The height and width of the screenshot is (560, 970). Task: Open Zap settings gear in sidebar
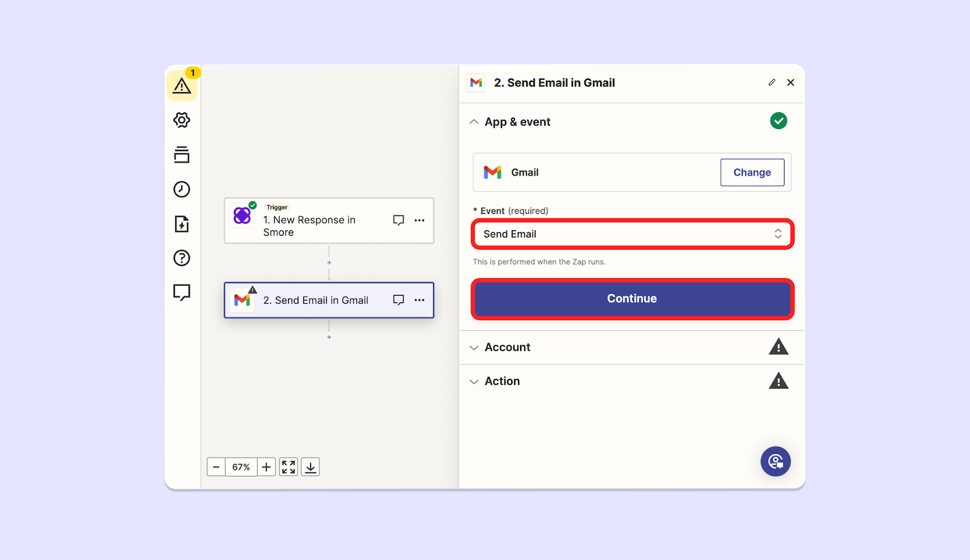(x=182, y=120)
